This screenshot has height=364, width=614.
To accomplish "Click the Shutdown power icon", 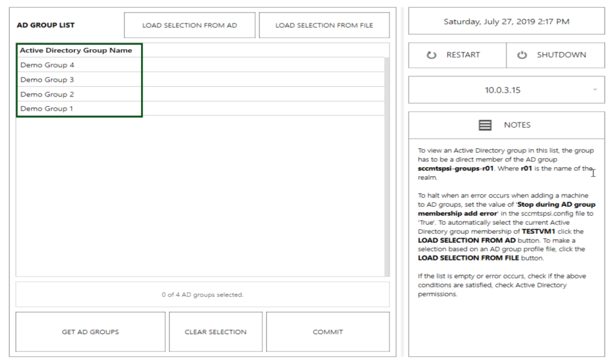I will [x=522, y=55].
